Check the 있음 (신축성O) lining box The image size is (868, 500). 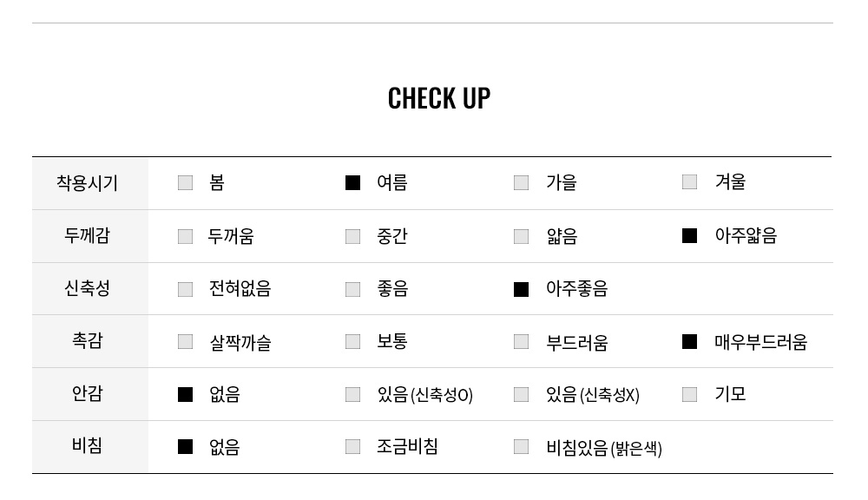(x=352, y=394)
